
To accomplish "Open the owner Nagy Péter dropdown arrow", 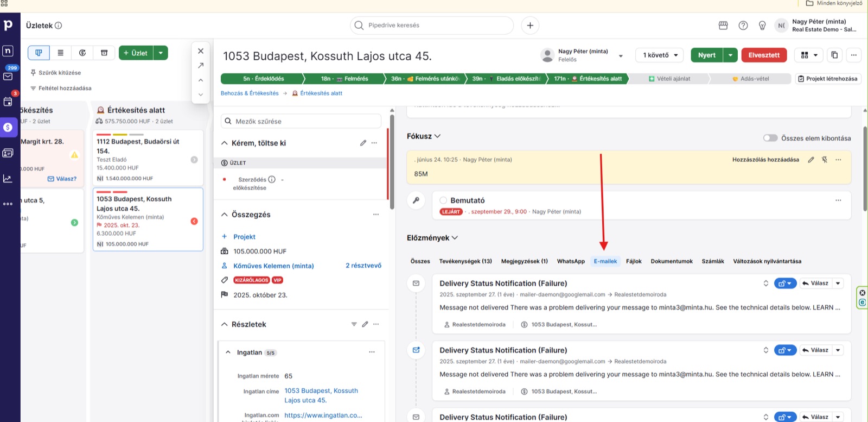I will [x=621, y=55].
